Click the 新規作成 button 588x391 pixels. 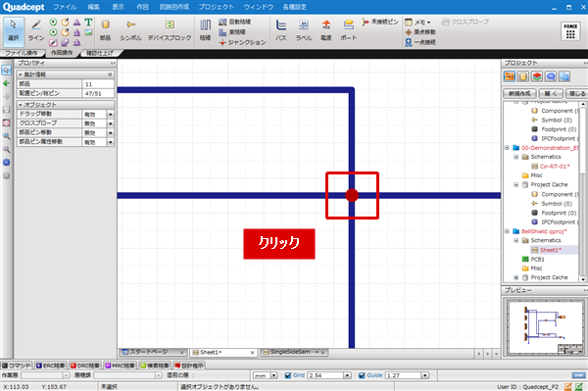[x=519, y=93]
